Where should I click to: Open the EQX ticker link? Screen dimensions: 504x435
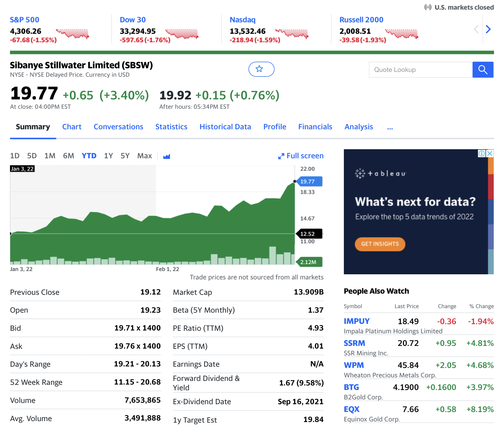(352, 409)
